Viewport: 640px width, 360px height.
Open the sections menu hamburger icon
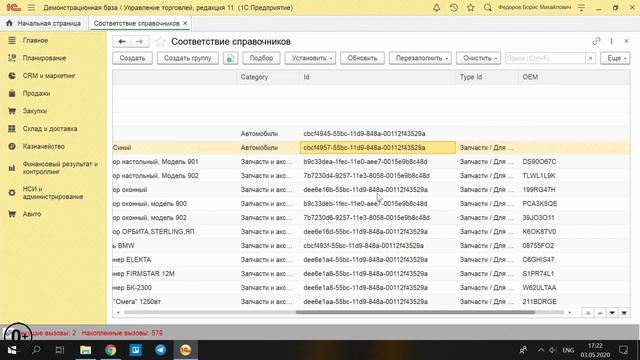(31, 7)
